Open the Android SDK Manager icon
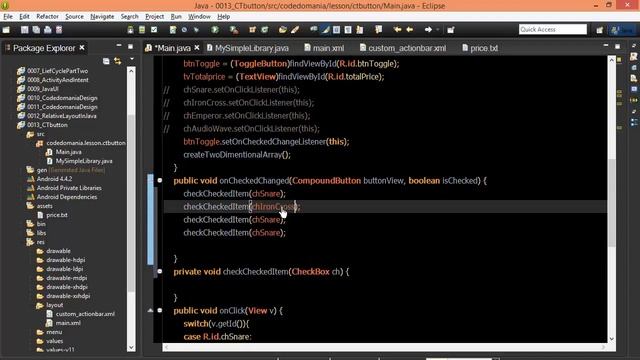This screenshot has height=360, width=640. (130, 30)
